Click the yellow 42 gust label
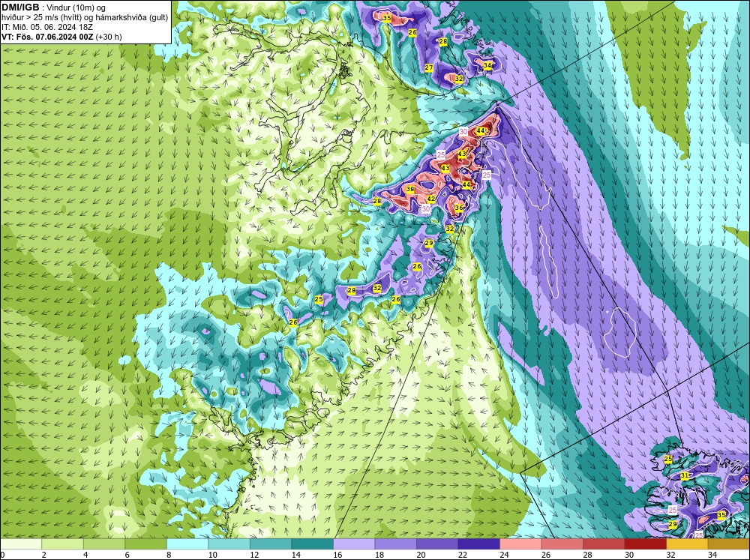The height and width of the screenshot is (560, 750). [x=431, y=199]
